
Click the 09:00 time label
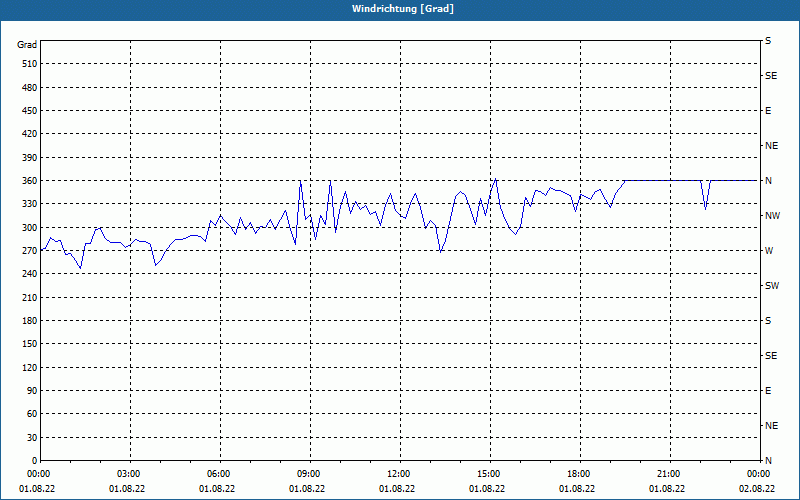(308, 474)
